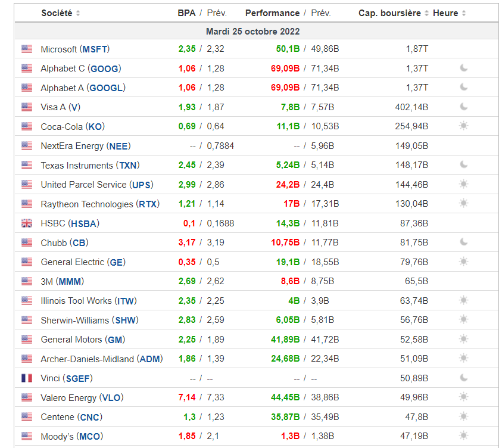Select Microsoft market cap 1,87T

pos(417,49)
